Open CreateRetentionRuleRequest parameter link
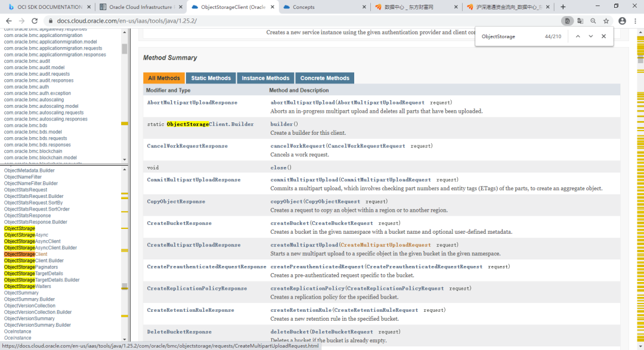The height and width of the screenshot is (350, 644). pyautogui.click(x=376, y=310)
